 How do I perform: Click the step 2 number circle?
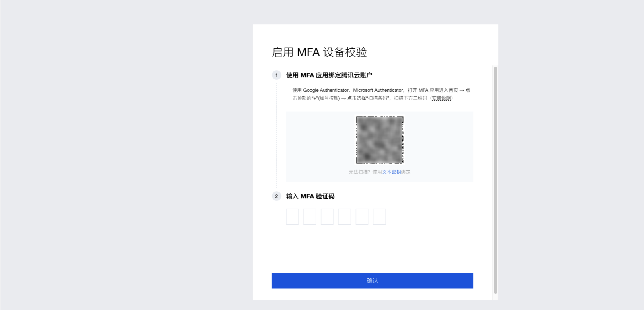(276, 196)
